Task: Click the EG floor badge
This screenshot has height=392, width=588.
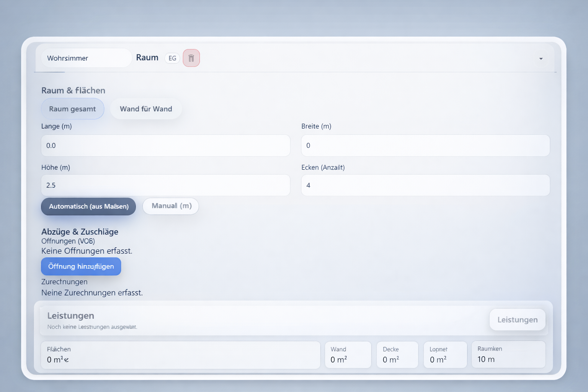Action: (172, 58)
